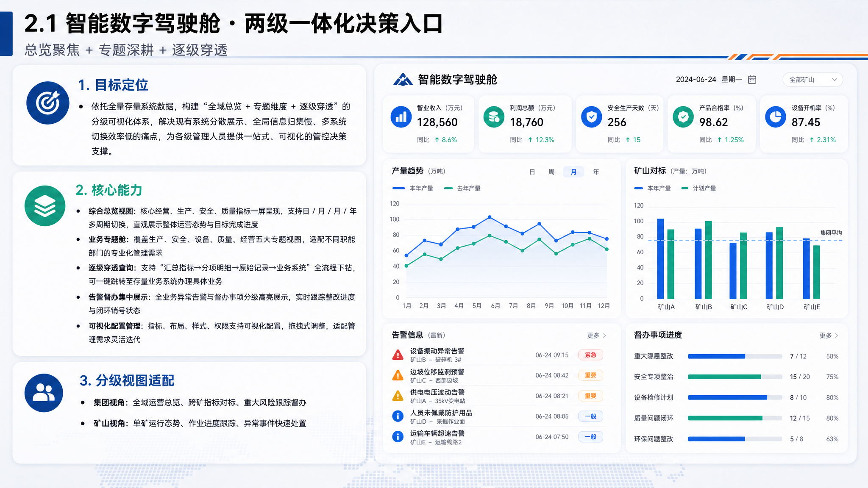Click the coins icon for 利润总额
The image size is (868, 488).
(494, 117)
